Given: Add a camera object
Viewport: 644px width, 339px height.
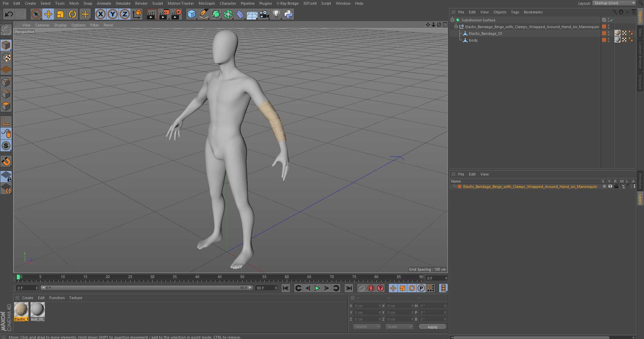Looking at the screenshot, I should (x=264, y=14).
